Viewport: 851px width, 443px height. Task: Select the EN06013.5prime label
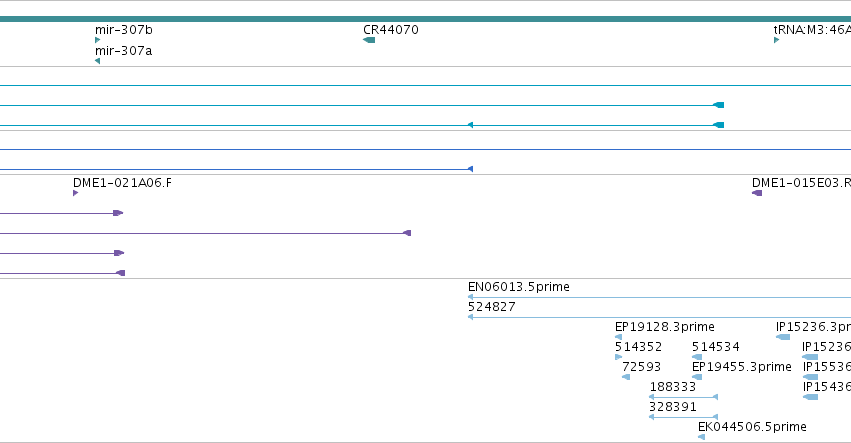click(x=519, y=287)
